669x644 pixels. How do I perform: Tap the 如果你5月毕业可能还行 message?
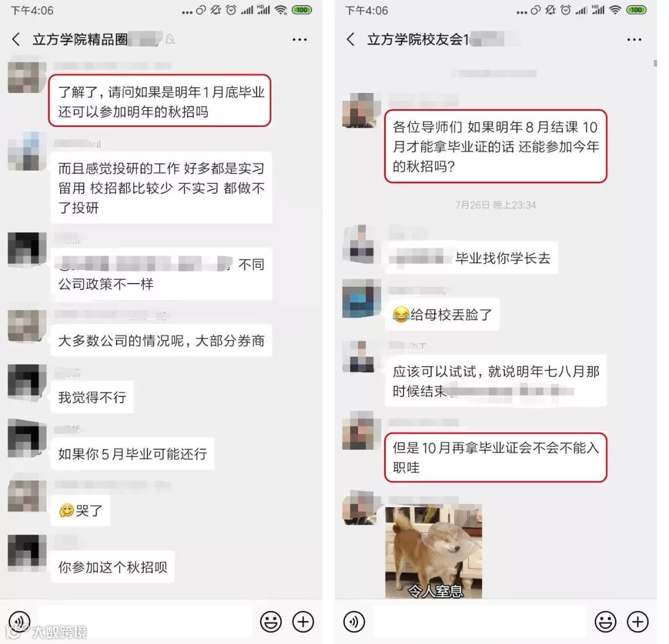(x=133, y=454)
